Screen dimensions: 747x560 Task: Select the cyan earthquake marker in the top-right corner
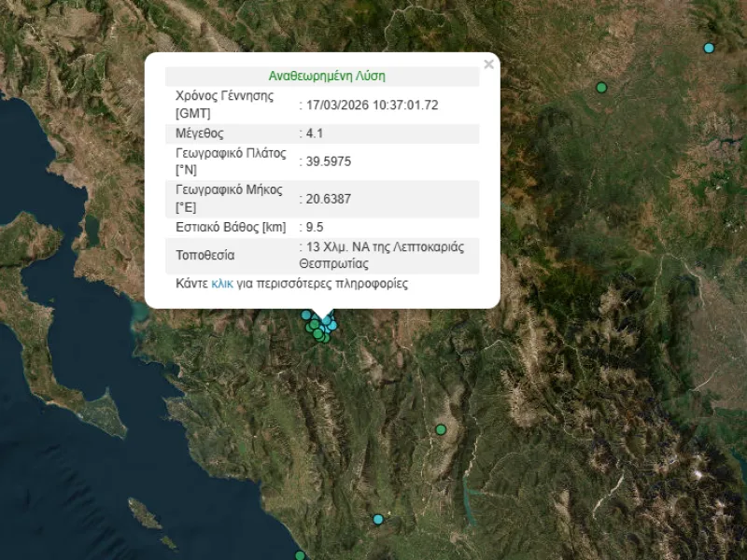click(709, 48)
